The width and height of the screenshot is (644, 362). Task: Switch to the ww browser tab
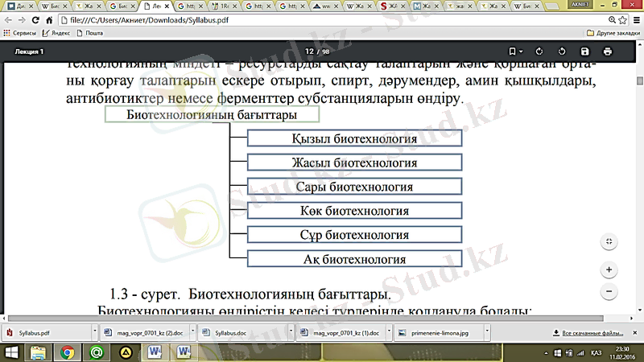[325, 6]
